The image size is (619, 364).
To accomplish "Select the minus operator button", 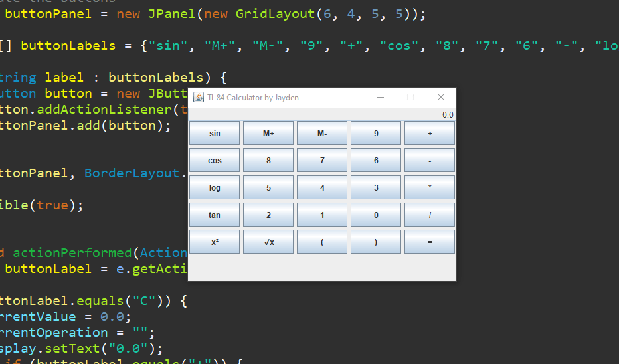I will [x=430, y=160].
